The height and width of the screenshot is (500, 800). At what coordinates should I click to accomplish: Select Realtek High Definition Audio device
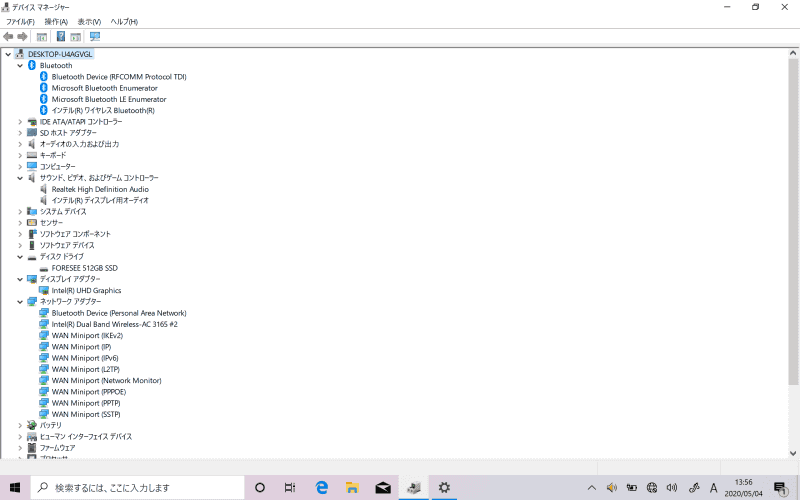100,189
